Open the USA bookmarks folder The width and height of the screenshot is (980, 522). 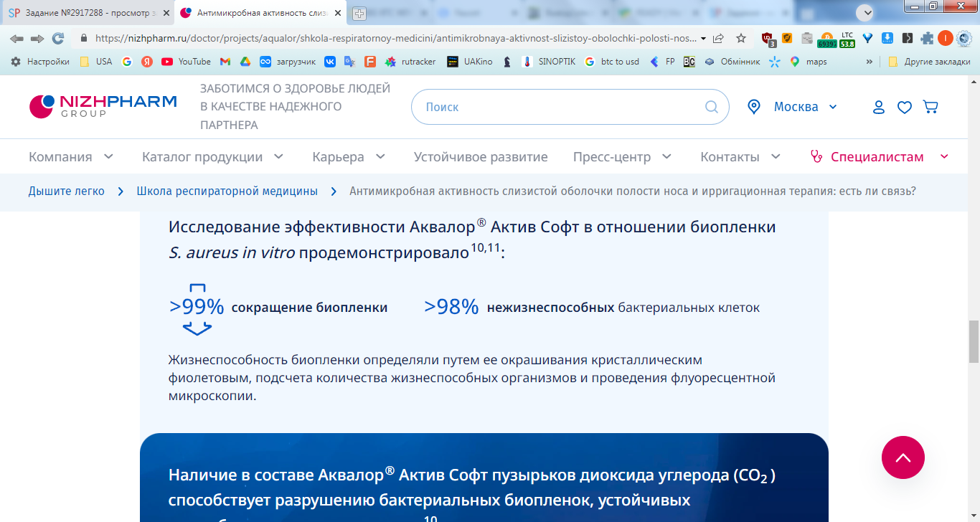(96, 62)
